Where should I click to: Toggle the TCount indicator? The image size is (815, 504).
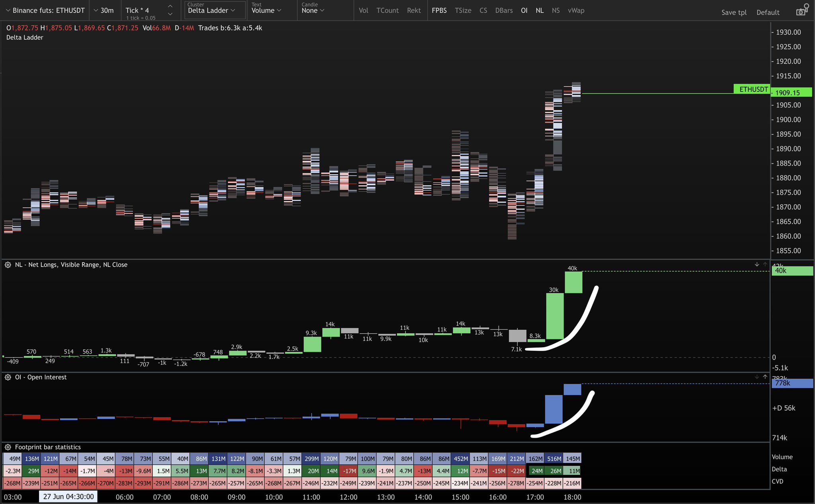[387, 10]
